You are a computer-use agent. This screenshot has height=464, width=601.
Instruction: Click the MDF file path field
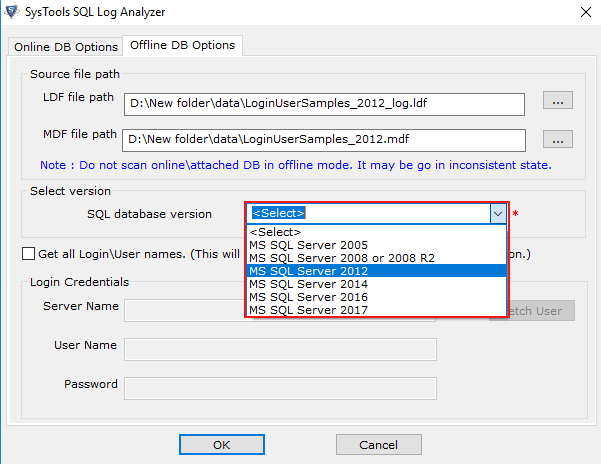[324, 140]
